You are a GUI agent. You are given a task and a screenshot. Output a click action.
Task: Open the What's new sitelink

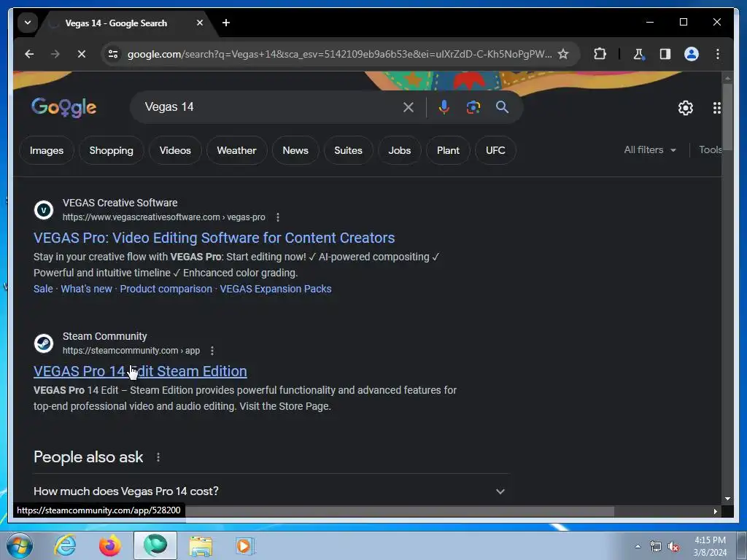[86, 289]
